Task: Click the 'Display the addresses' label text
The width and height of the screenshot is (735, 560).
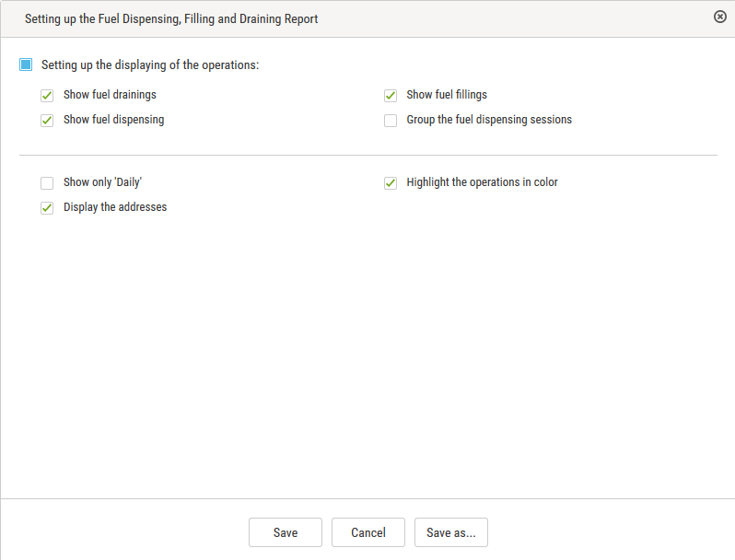Action: coord(115,207)
